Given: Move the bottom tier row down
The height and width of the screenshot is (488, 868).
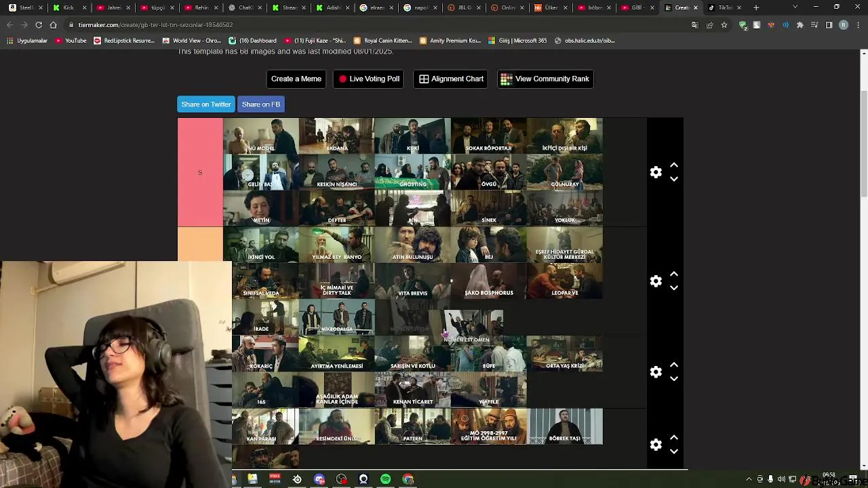Looking at the screenshot, I should tap(674, 451).
